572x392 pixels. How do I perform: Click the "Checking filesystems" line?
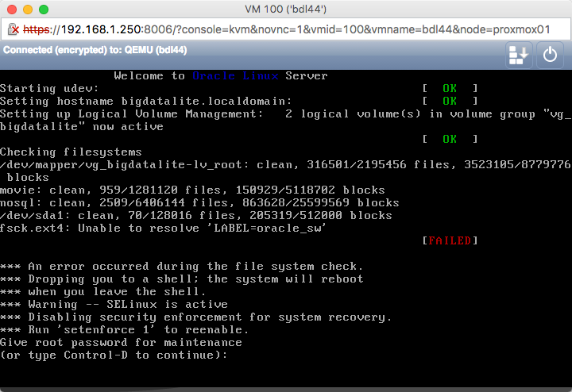point(71,152)
